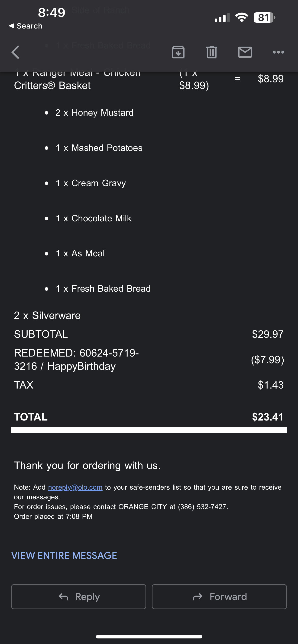Tap the SUBTOTAL $29.97 amount

(267, 334)
